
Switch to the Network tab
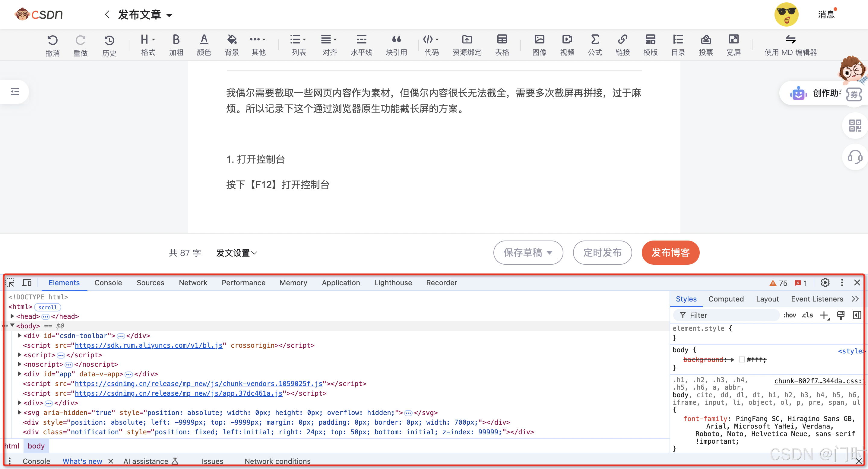click(193, 282)
